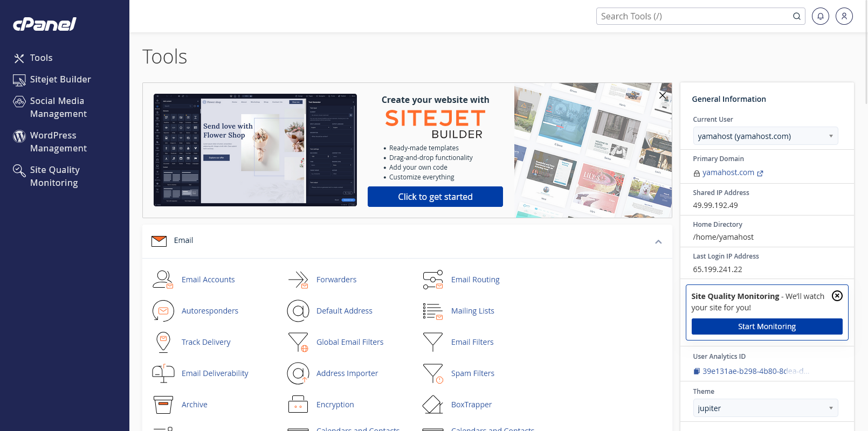This screenshot has width=868, height=431.
Task: Click the Global Email Filters funnel icon
Action: click(298, 342)
